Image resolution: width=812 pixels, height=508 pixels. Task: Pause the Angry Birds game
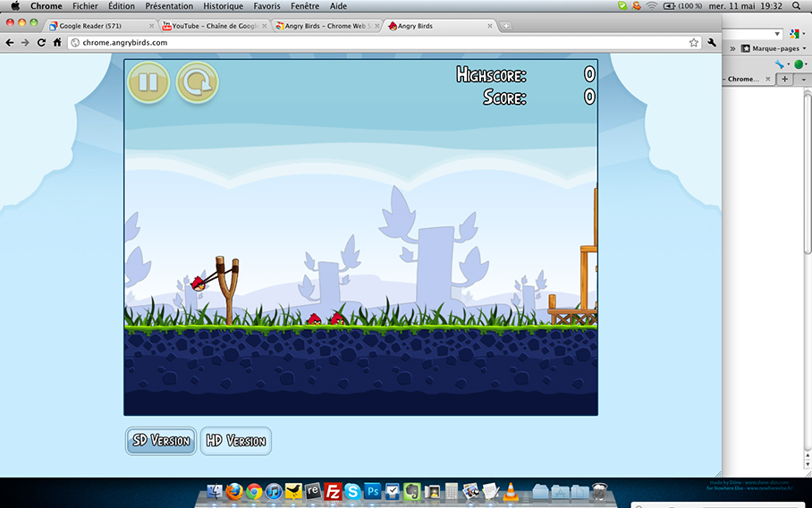[x=148, y=83]
